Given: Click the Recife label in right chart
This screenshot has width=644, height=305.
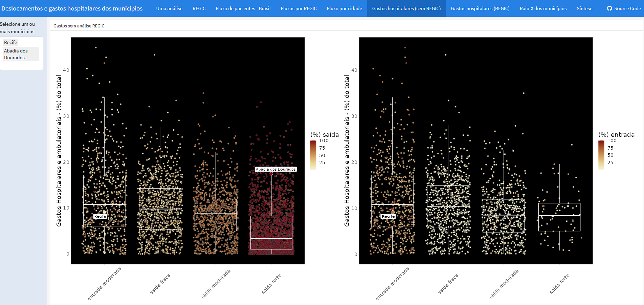Looking at the screenshot, I should (388, 216).
